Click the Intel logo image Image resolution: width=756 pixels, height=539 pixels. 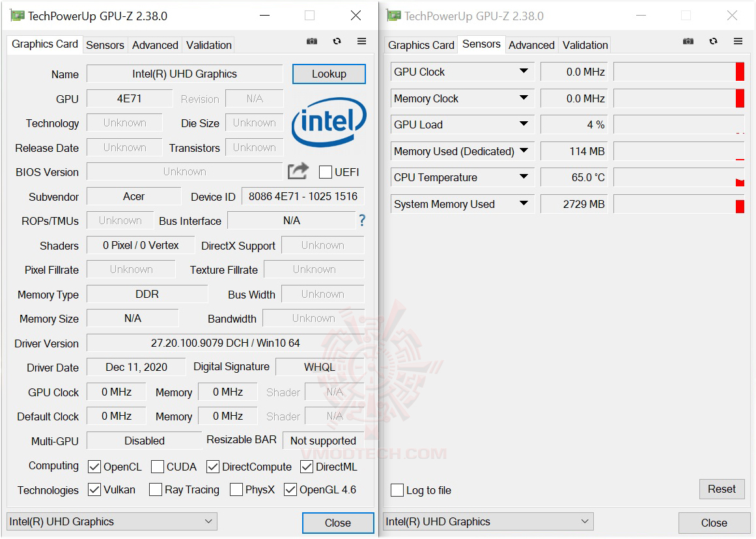click(329, 122)
